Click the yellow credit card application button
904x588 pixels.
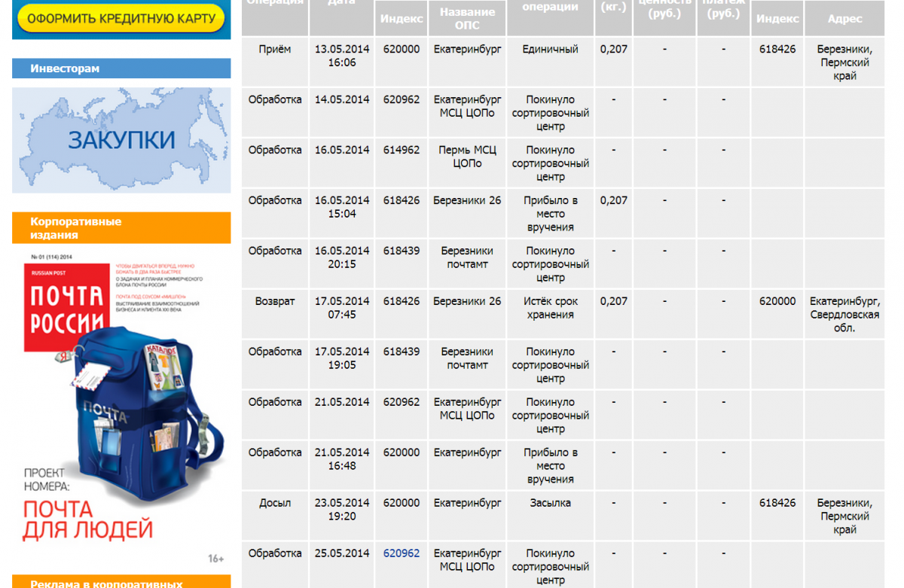click(121, 17)
